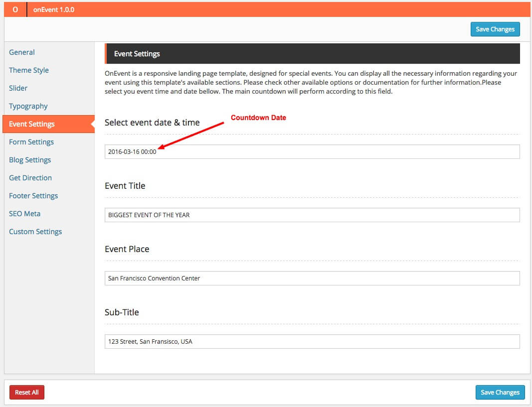The width and height of the screenshot is (532, 407).
Task: Open the General settings tab
Action: [22, 52]
